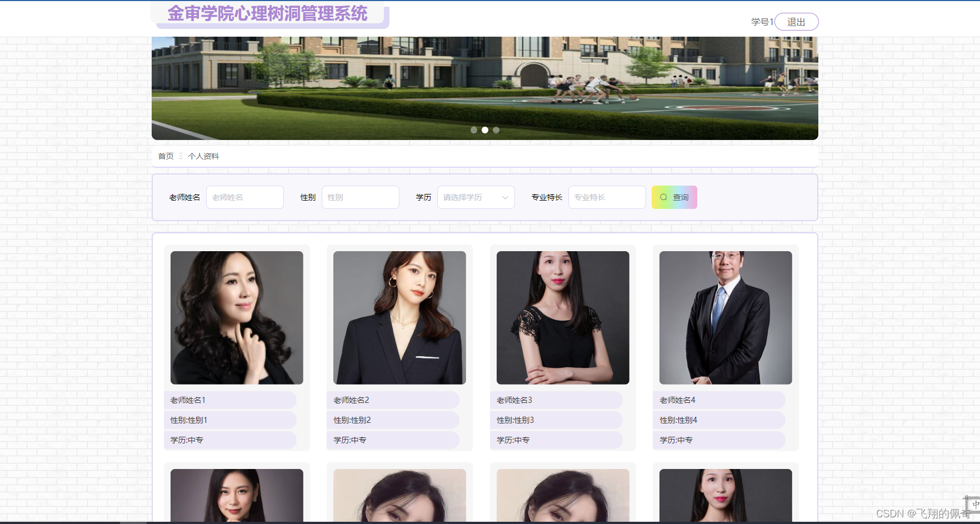980x524 pixels.
Task: Click the 老师姓名 filter label
Action: (x=184, y=197)
